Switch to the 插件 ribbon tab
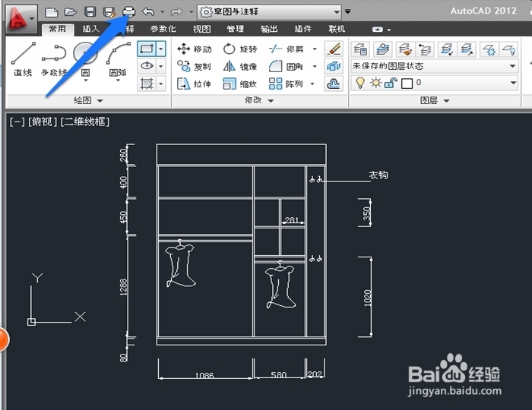This screenshot has width=532, height=410. (x=303, y=29)
